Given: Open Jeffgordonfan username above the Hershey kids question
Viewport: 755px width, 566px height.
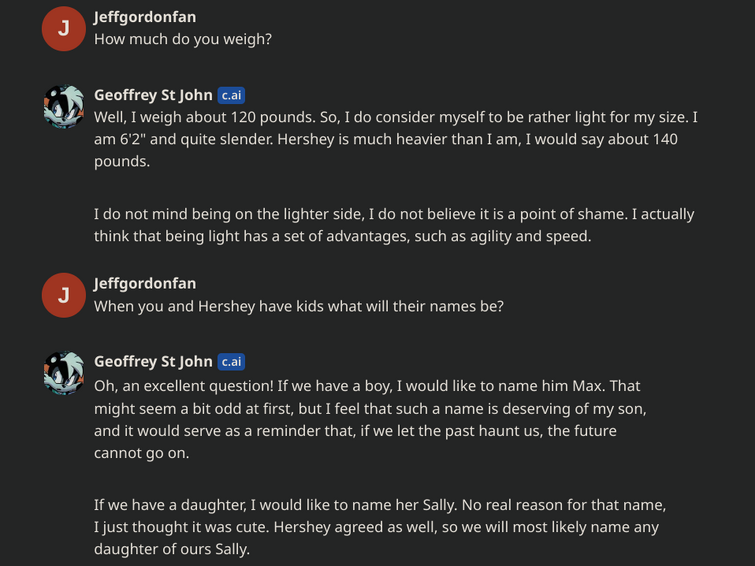Looking at the screenshot, I should click(x=145, y=283).
